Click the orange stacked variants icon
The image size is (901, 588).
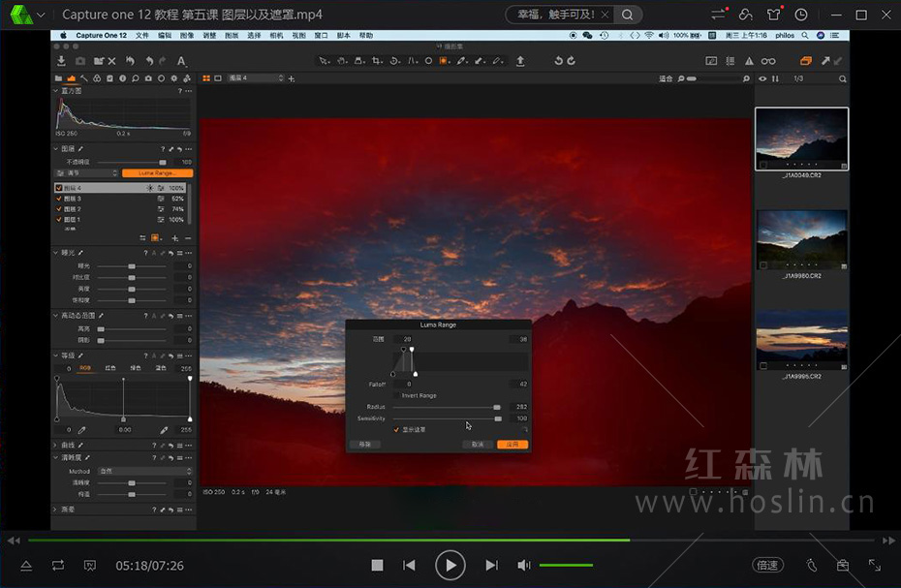pos(806,61)
